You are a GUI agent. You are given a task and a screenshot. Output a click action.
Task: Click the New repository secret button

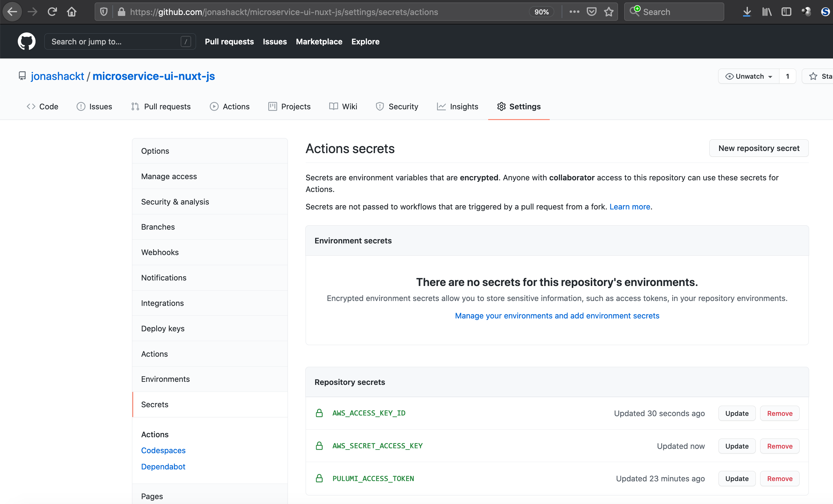point(759,148)
